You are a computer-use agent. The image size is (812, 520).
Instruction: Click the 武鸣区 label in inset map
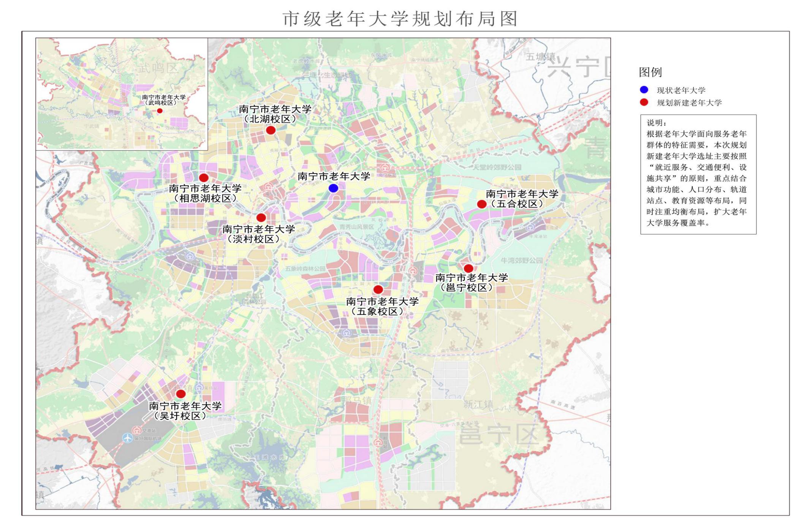(x=158, y=68)
